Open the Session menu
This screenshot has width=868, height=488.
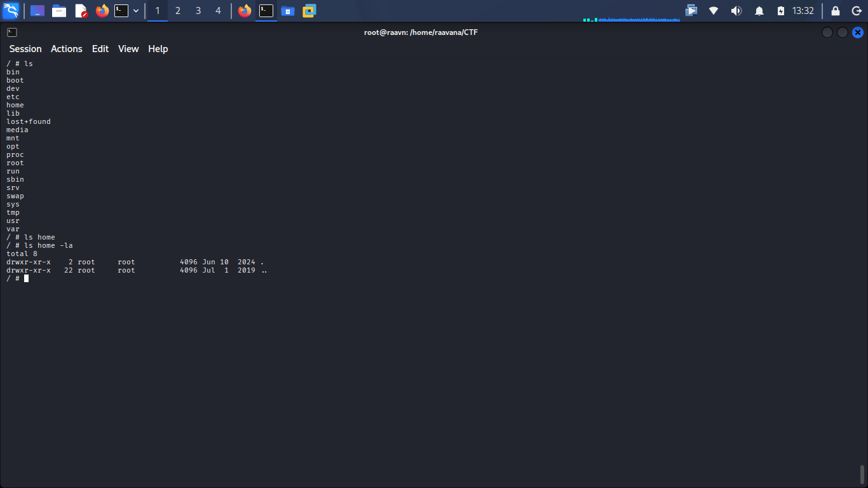(x=25, y=49)
